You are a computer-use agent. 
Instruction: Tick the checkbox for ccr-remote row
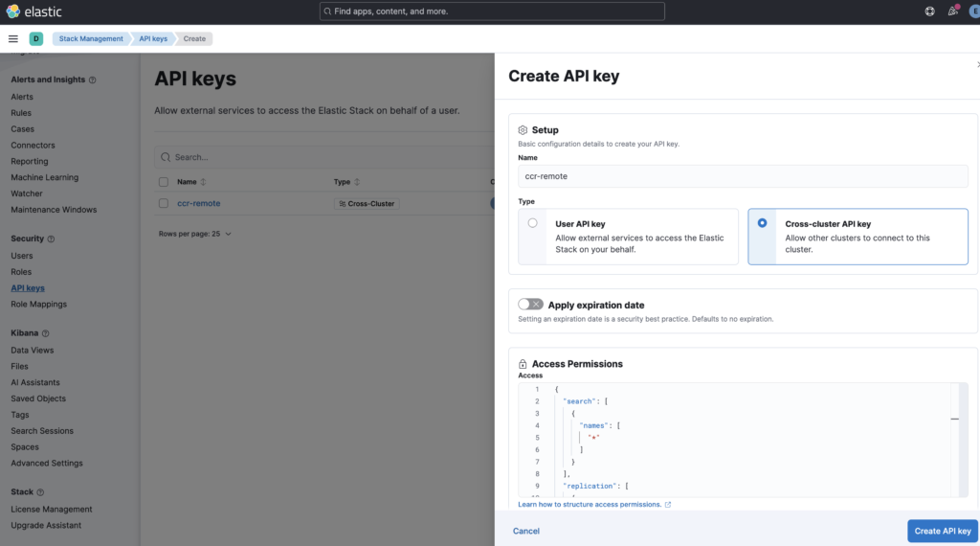164,203
